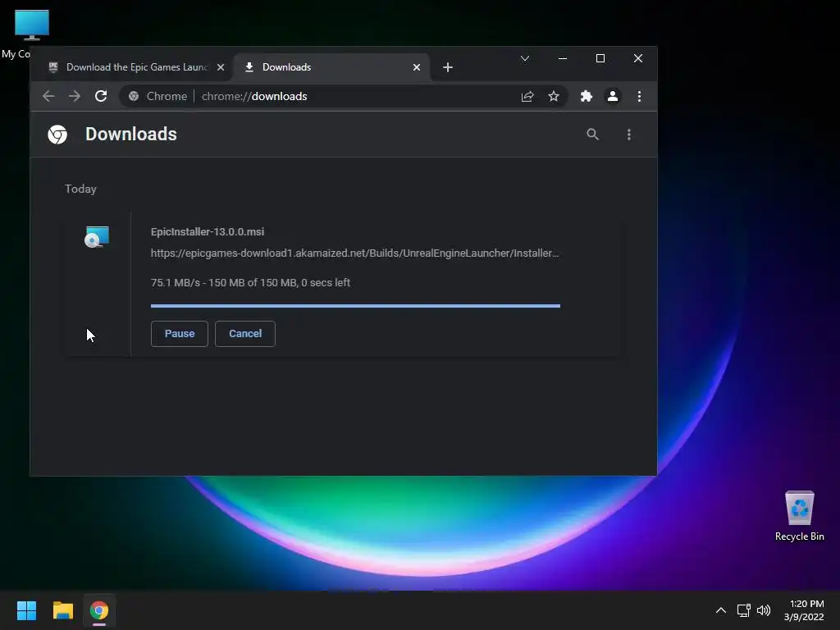Show hidden tray icons chevron
The height and width of the screenshot is (630, 840).
(721, 610)
